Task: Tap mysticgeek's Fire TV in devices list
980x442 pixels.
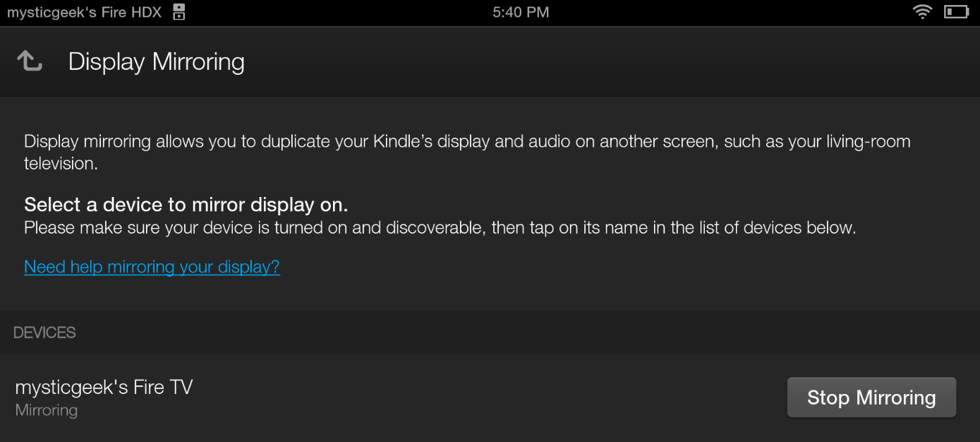Action: pyautogui.click(x=104, y=386)
